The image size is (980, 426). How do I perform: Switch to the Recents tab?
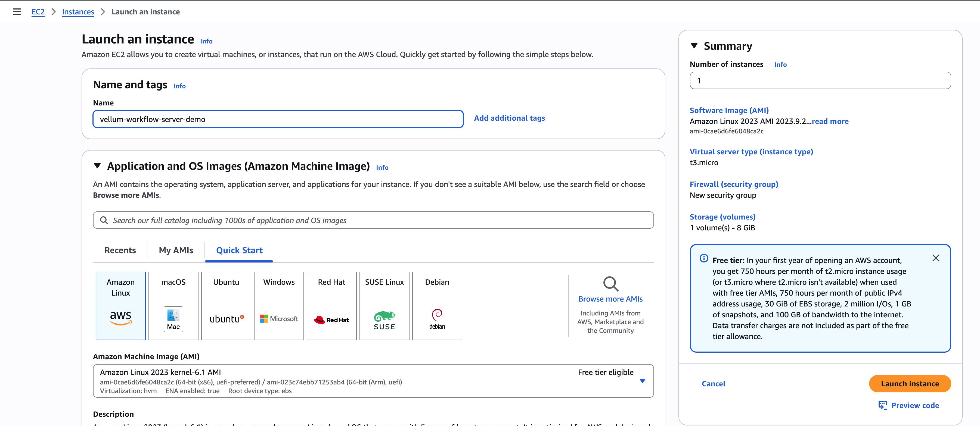(120, 250)
